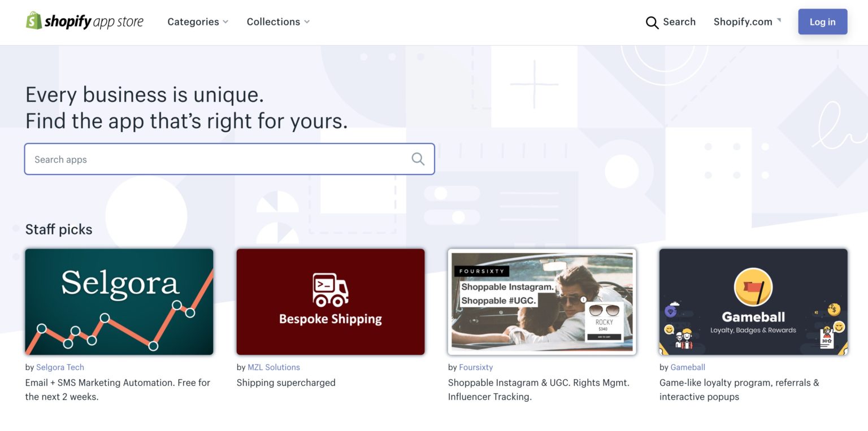868x431 pixels.
Task: Click the 'Shipping supercharged' description
Action: pos(286,382)
